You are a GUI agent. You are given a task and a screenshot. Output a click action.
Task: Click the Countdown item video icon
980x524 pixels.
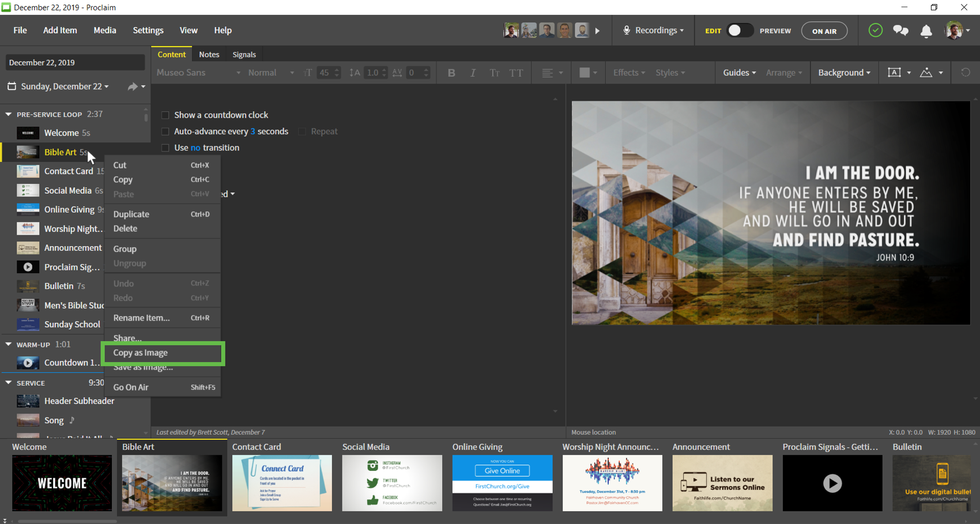tap(28, 363)
